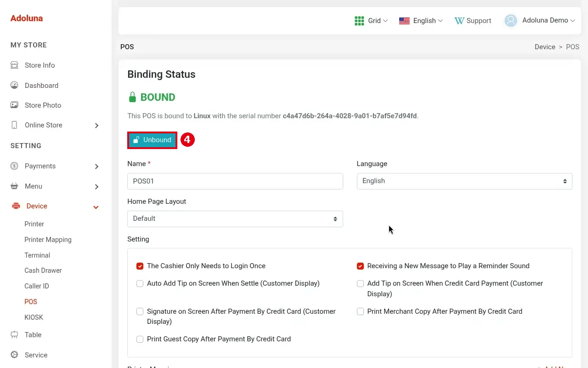Open the Printer Mapping submenu item
588x368 pixels.
[x=48, y=240]
